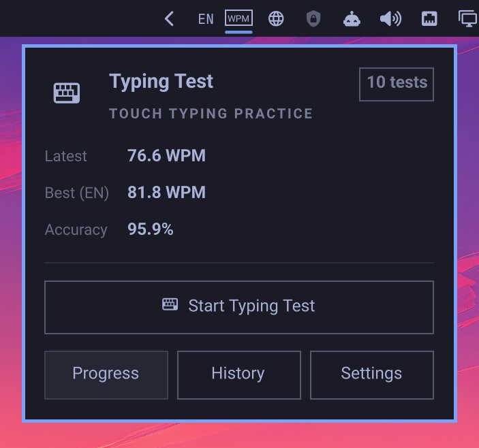Click the Accuracy label
Image resolution: width=479 pixels, height=448 pixels.
[76, 230]
